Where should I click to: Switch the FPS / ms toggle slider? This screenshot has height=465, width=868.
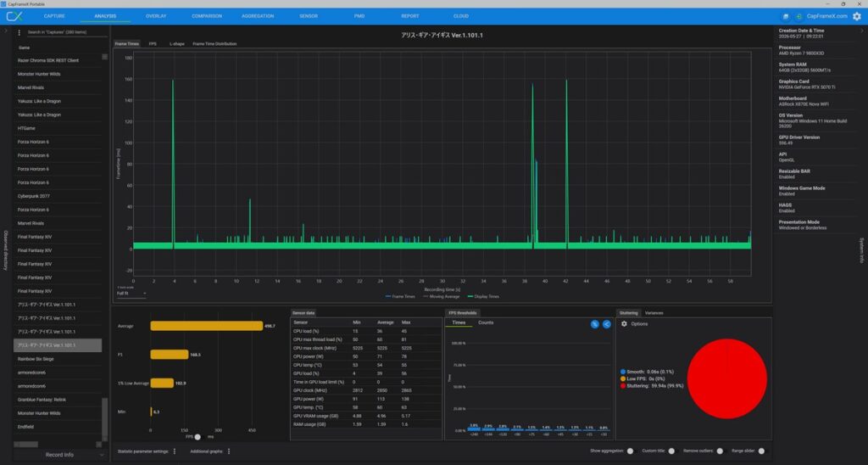(198, 437)
